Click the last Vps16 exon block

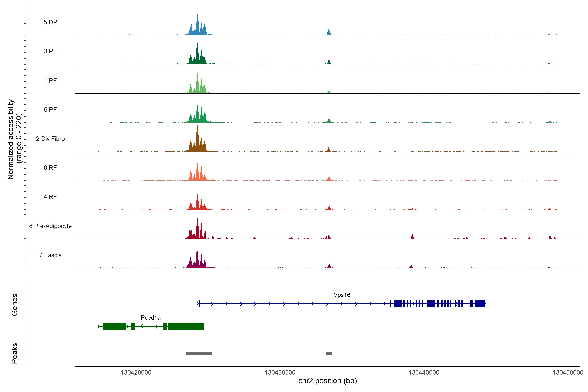coord(480,304)
